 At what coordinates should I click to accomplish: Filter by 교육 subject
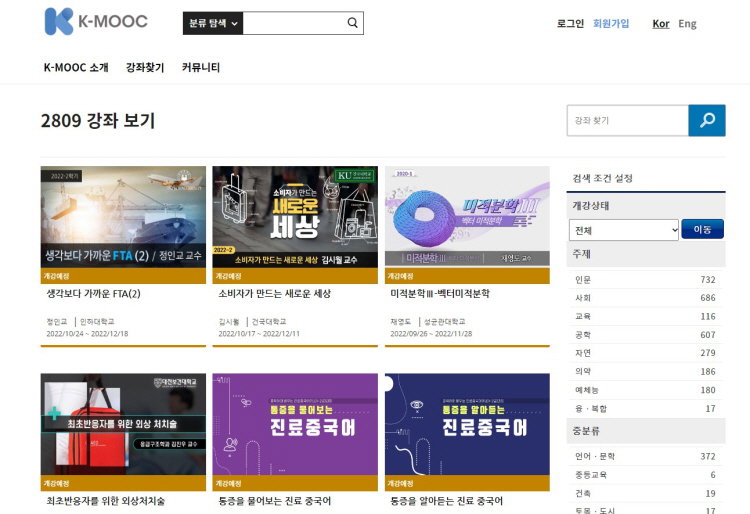[645, 317]
